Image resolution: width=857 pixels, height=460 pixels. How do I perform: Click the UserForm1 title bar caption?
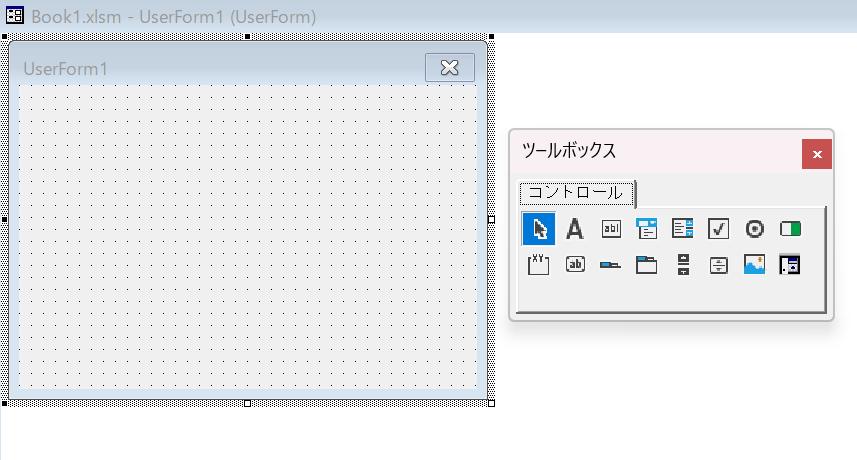(66, 68)
